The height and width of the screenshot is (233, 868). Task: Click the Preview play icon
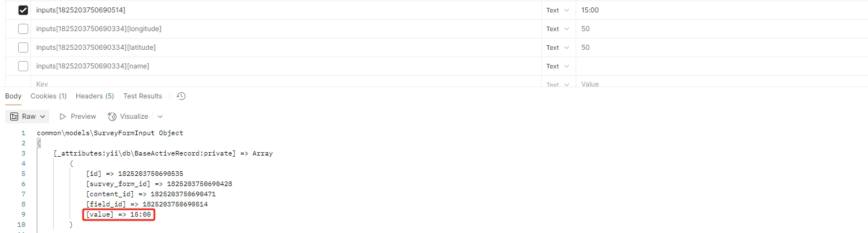point(63,116)
